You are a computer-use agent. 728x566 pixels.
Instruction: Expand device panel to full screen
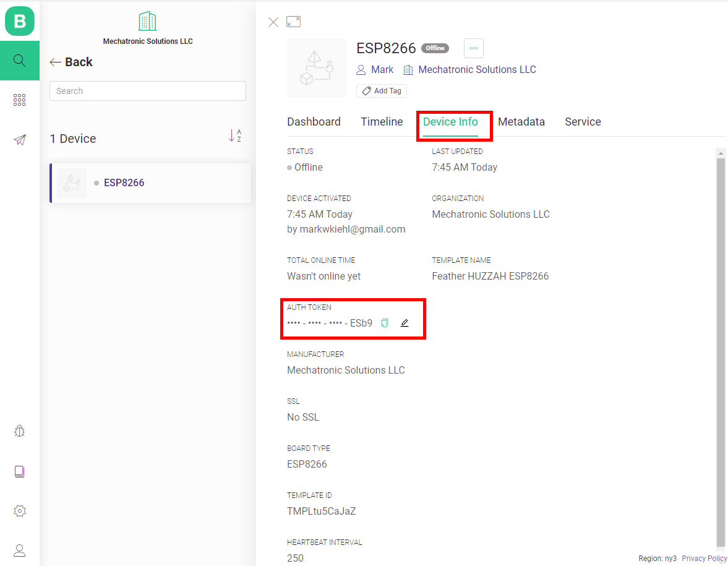293,22
